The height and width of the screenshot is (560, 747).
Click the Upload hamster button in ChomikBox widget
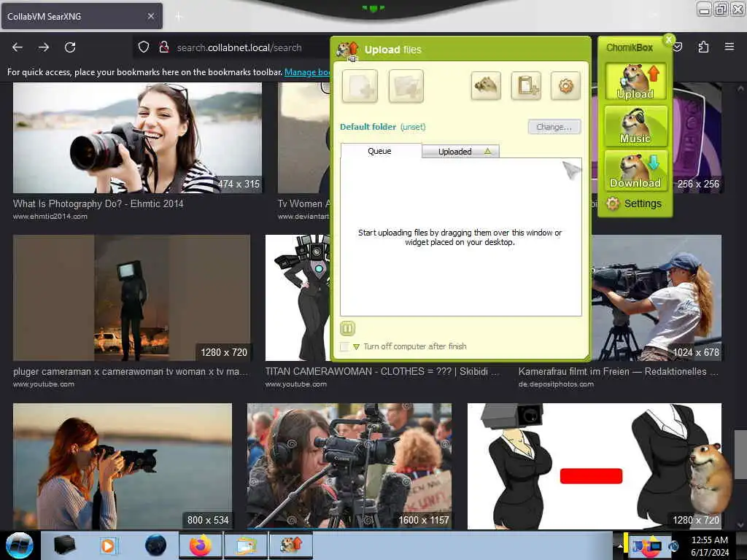click(635, 82)
